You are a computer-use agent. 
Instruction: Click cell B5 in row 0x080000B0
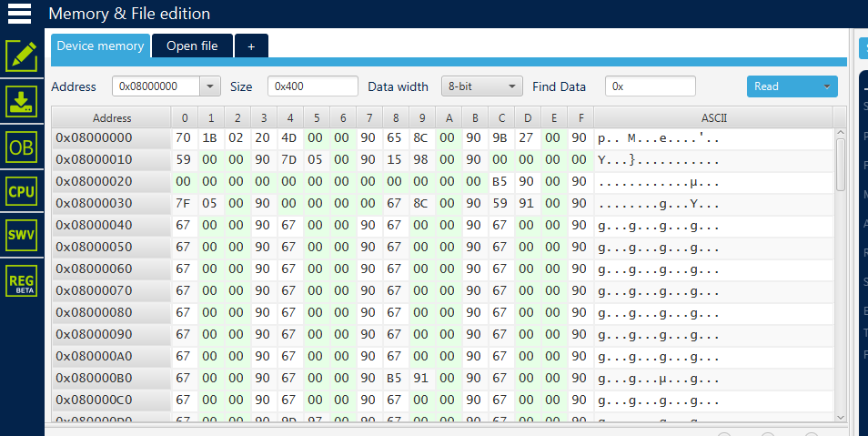395,379
